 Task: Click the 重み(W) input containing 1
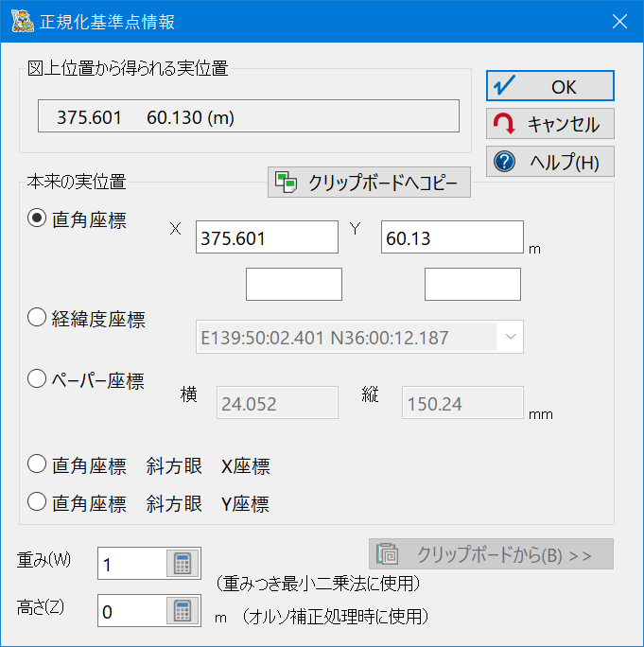pos(132,563)
